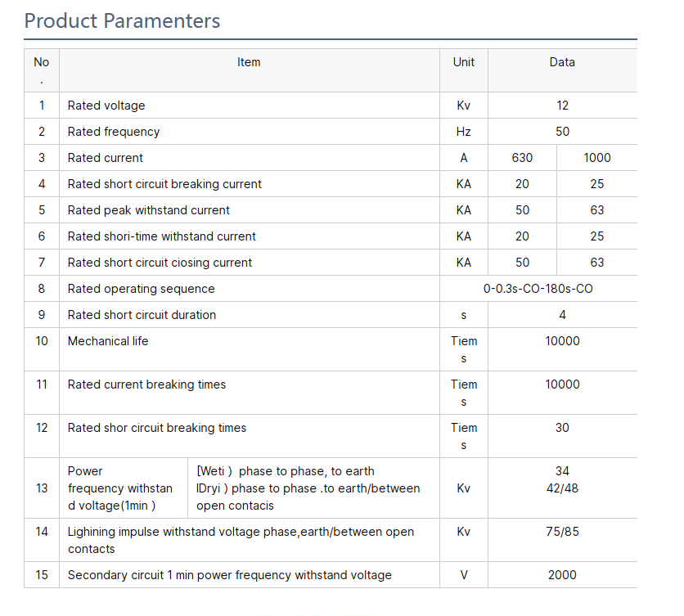
Task: Click Rated peak withstand current row label
Action: (x=149, y=210)
